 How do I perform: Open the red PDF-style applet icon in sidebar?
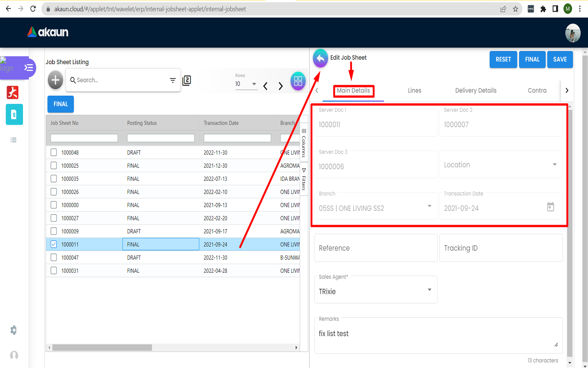pos(13,92)
